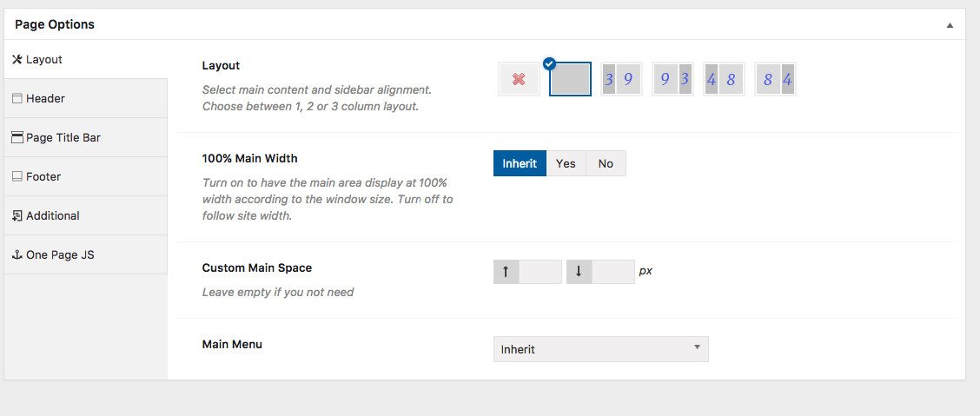The image size is (980, 416).
Task: Switch to the Page Title Bar tab
Action: [85, 137]
